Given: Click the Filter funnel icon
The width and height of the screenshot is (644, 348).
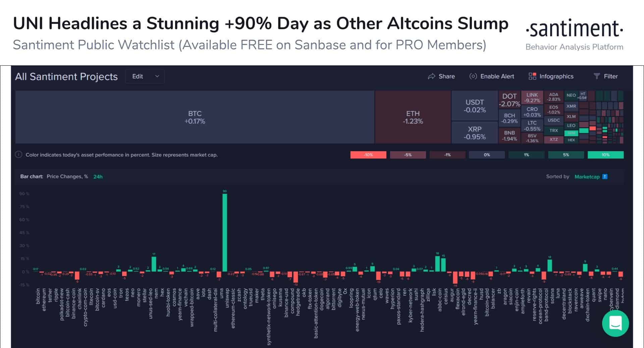Looking at the screenshot, I should coord(597,76).
